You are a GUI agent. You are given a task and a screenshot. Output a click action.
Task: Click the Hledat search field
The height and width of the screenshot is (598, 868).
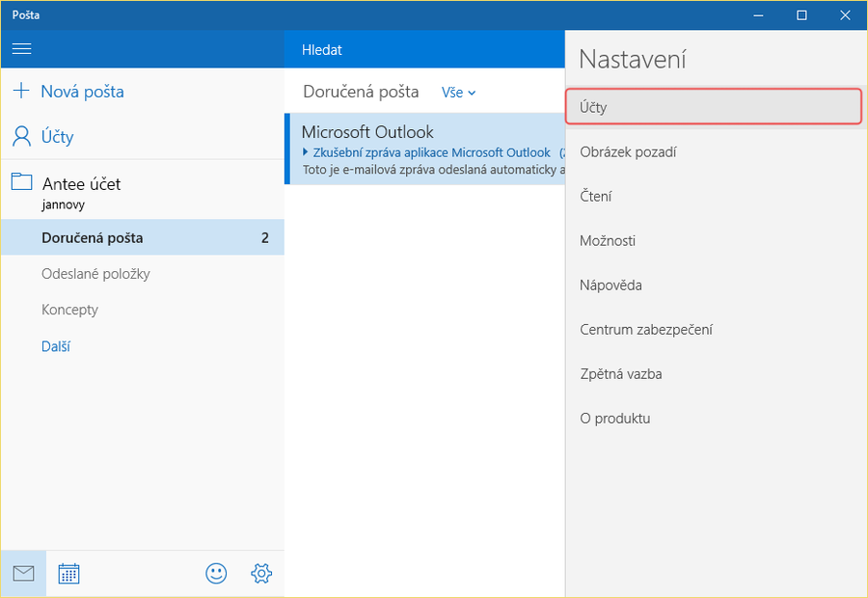pos(424,49)
